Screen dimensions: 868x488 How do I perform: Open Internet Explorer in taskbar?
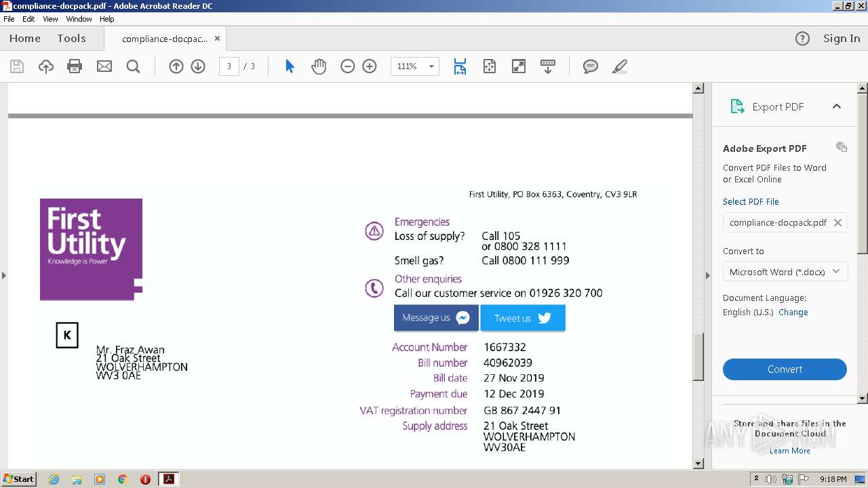click(x=54, y=479)
